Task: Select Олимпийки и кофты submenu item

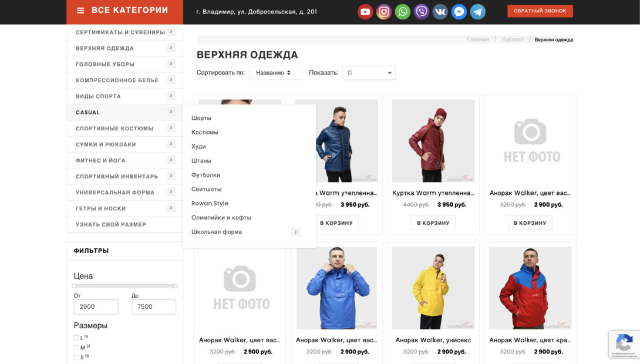Action: pyautogui.click(x=221, y=217)
